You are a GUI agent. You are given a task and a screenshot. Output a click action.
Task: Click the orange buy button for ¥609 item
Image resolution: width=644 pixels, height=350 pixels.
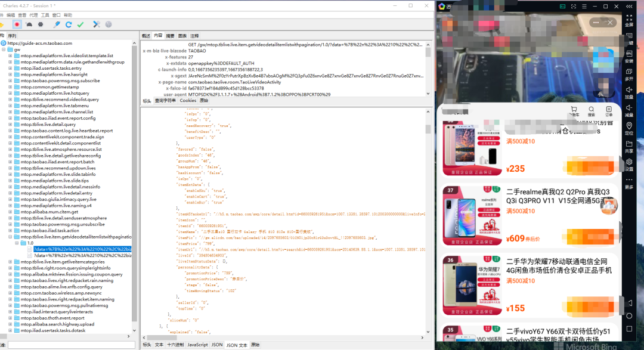coord(590,237)
